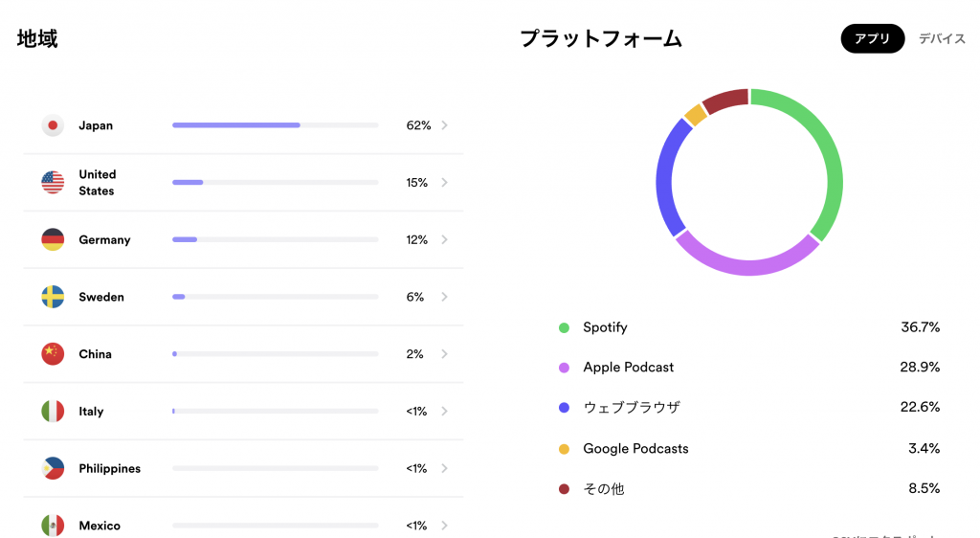Click the China flag icon
The height and width of the screenshot is (538, 980).
(53, 354)
